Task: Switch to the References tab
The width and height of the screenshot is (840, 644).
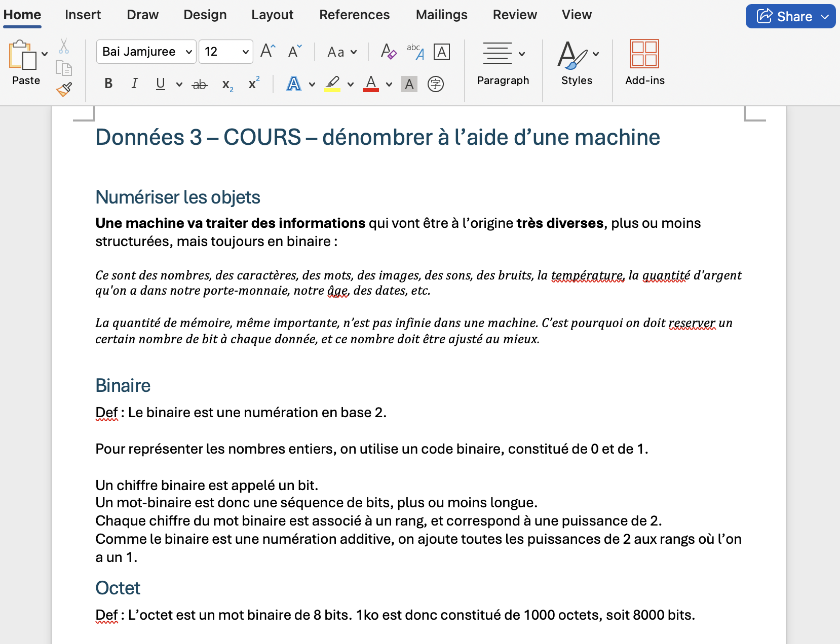Action: pyautogui.click(x=354, y=15)
